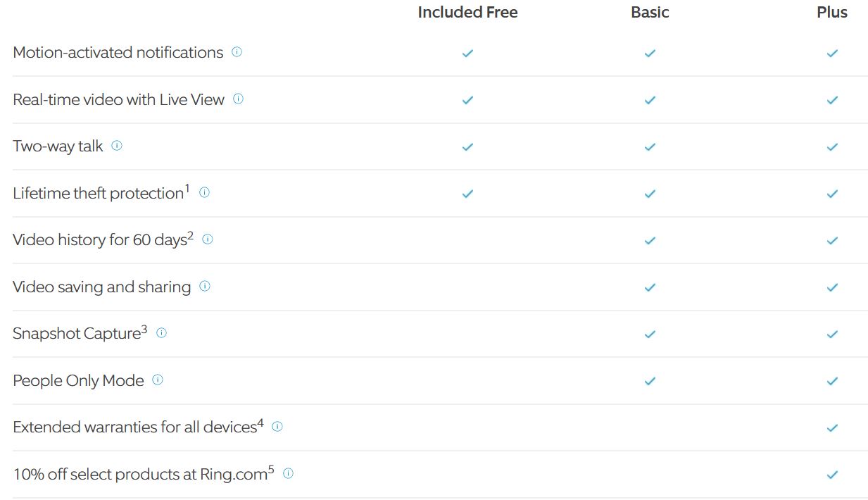The height and width of the screenshot is (500, 868).
Task: Open Snapshot Capture info icon
Action: point(161,333)
